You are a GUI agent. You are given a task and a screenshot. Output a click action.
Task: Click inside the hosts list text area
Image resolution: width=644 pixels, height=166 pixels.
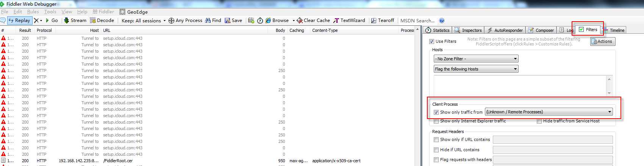click(x=520, y=85)
